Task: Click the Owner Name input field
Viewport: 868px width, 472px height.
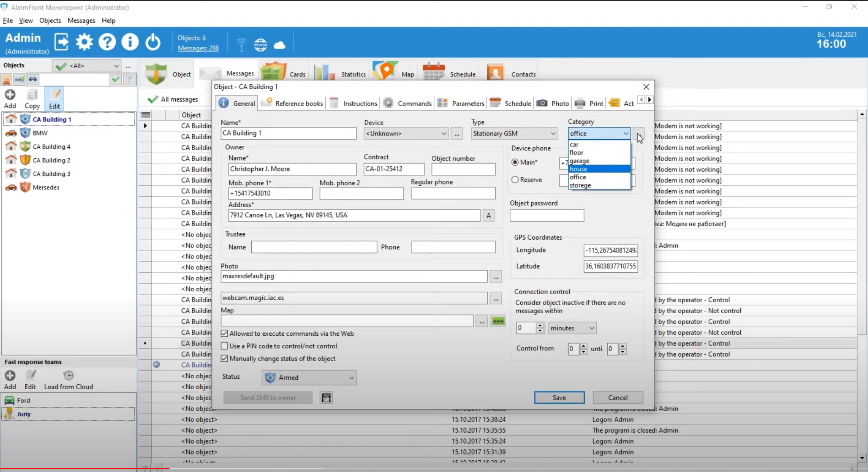Action: (292, 169)
